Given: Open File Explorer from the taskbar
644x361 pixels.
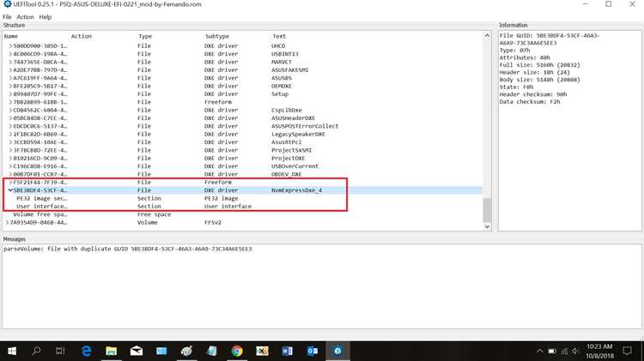Looking at the screenshot, I should click(112, 352).
